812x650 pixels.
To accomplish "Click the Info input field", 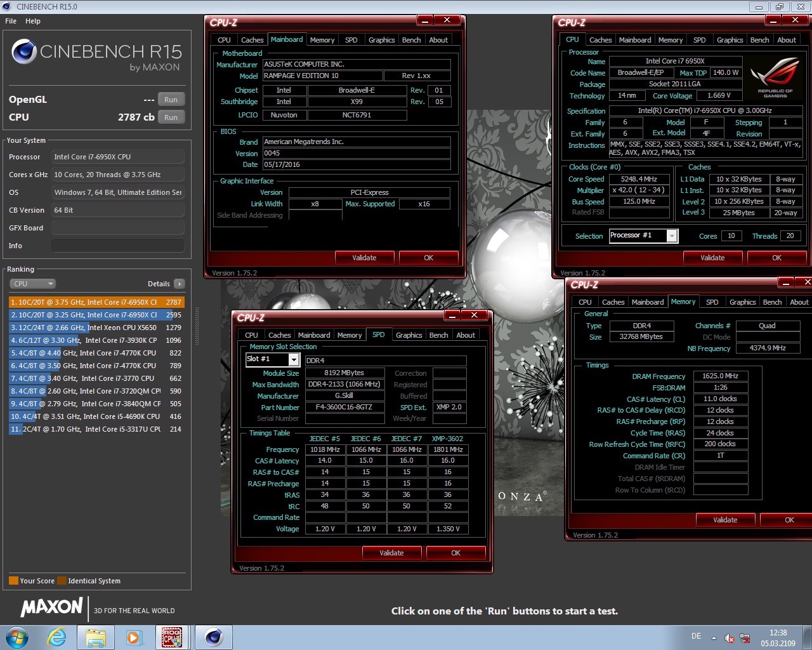I will click(x=118, y=246).
